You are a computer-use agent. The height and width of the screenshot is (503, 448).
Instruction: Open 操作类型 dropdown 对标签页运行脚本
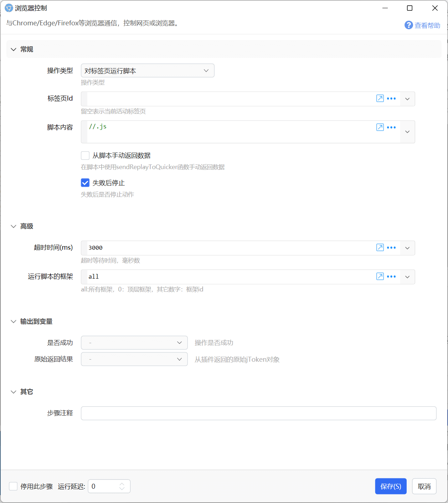coord(148,71)
